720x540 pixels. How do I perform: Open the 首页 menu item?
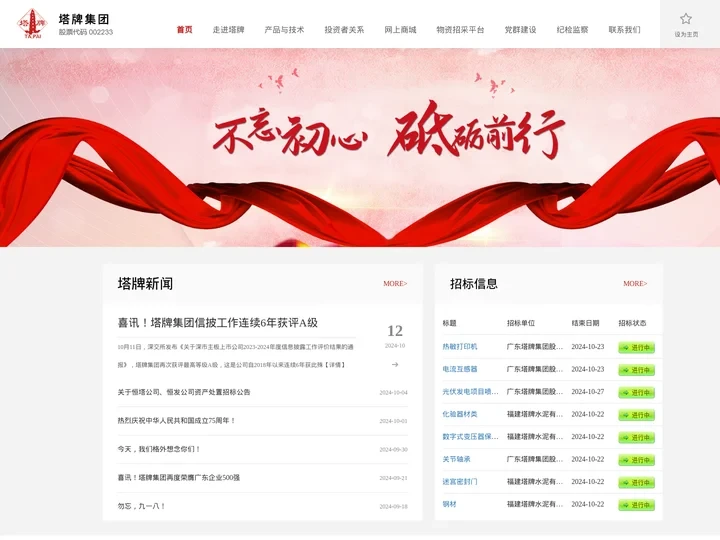185,30
